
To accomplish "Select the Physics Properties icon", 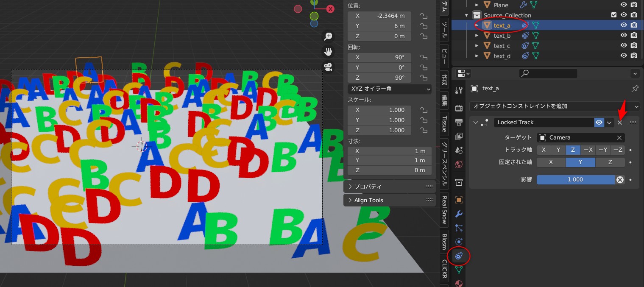I will (459, 242).
